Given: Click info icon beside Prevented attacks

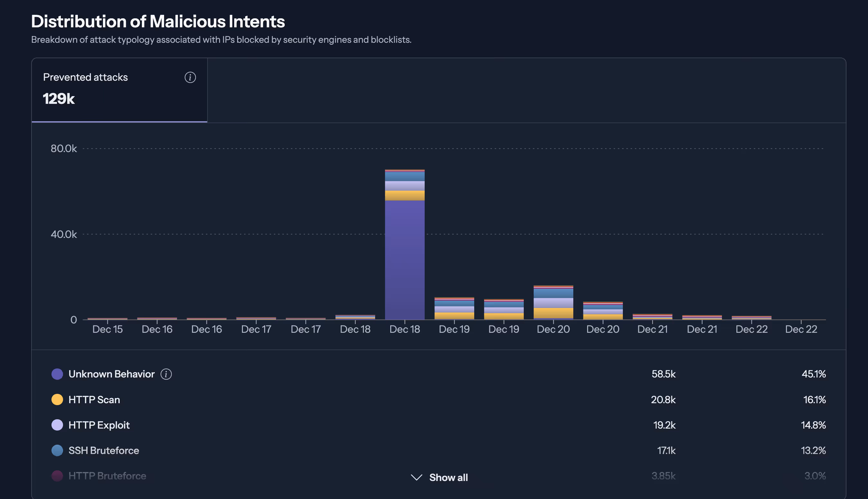Looking at the screenshot, I should click(190, 77).
